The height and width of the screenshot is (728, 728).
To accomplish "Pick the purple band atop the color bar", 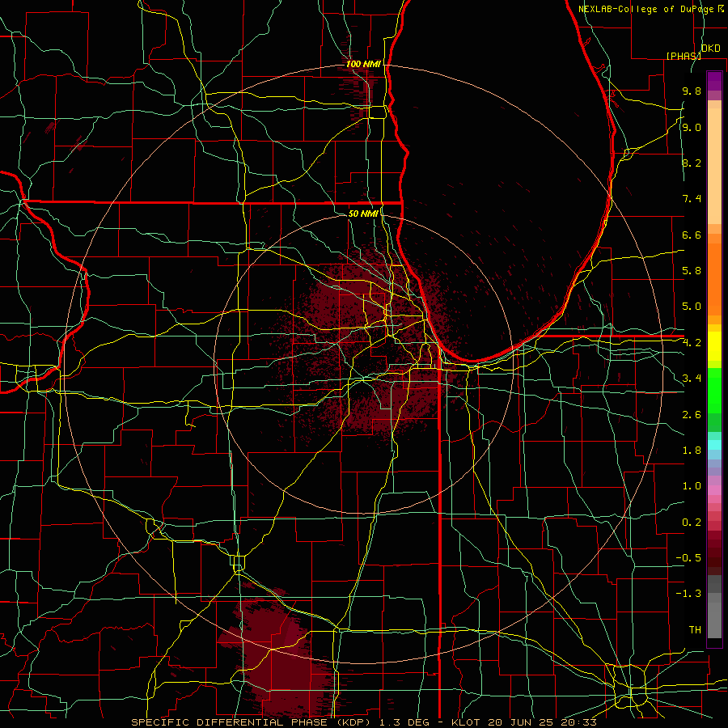I will tap(714, 81).
